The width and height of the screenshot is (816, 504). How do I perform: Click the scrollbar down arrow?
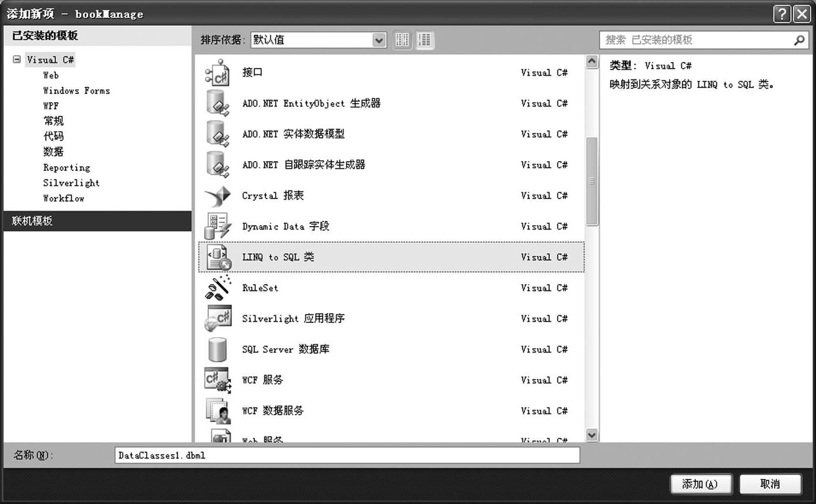[x=592, y=435]
